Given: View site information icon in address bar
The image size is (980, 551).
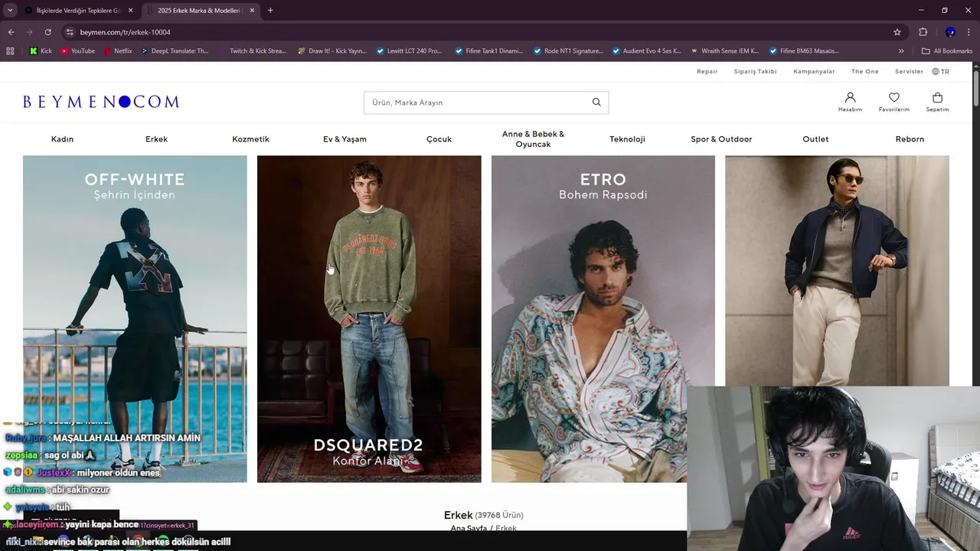Looking at the screenshot, I should tap(70, 32).
